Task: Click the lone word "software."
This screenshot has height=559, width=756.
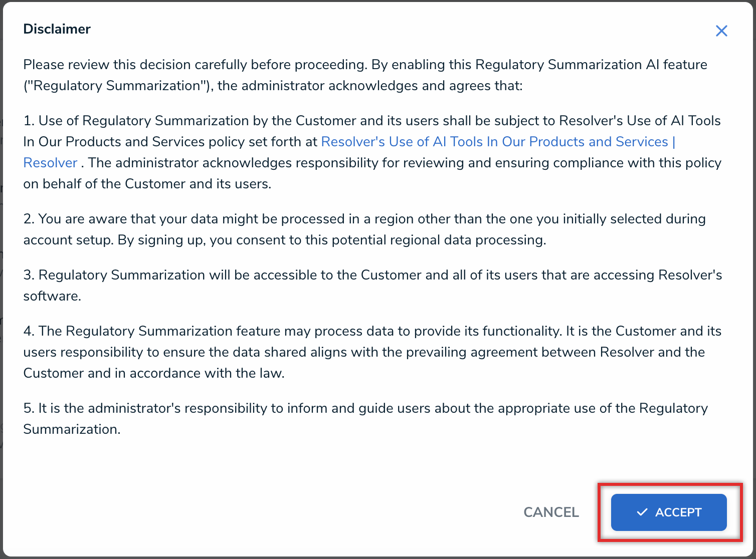Action: click(52, 296)
